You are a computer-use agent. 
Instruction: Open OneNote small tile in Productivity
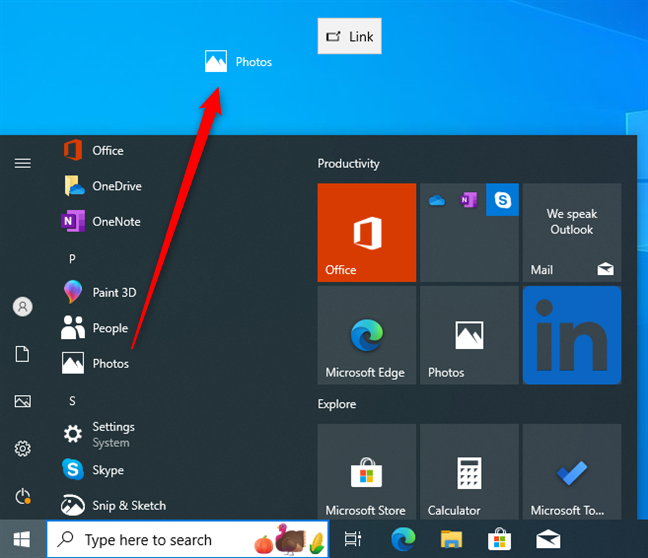(x=469, y=200)
